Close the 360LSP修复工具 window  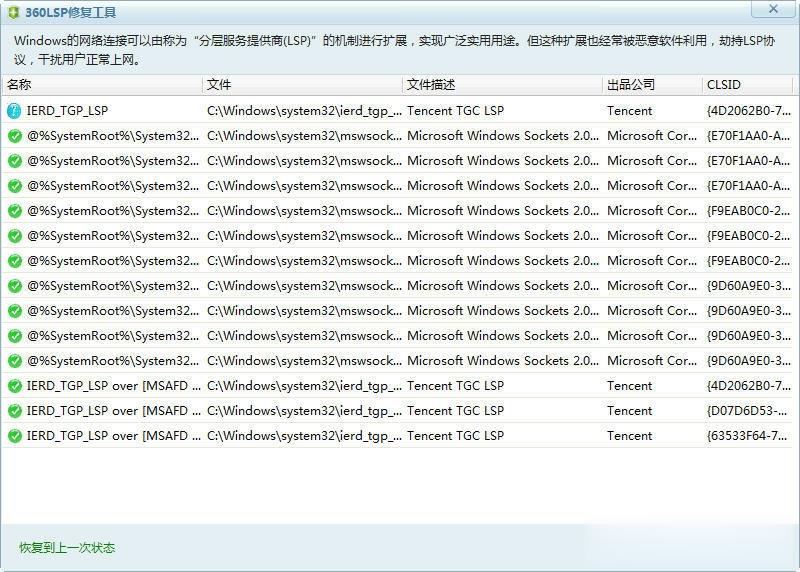tap(773, 9)
